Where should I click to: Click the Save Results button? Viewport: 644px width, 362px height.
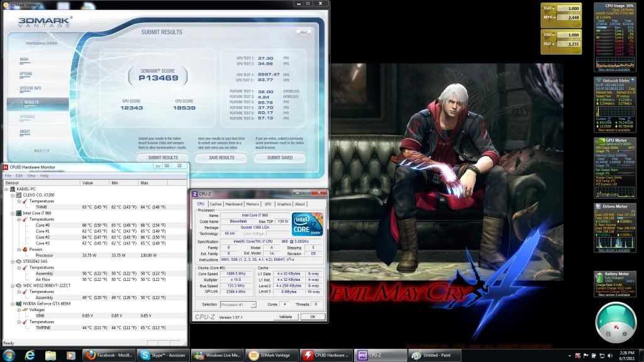pos(220,158)
